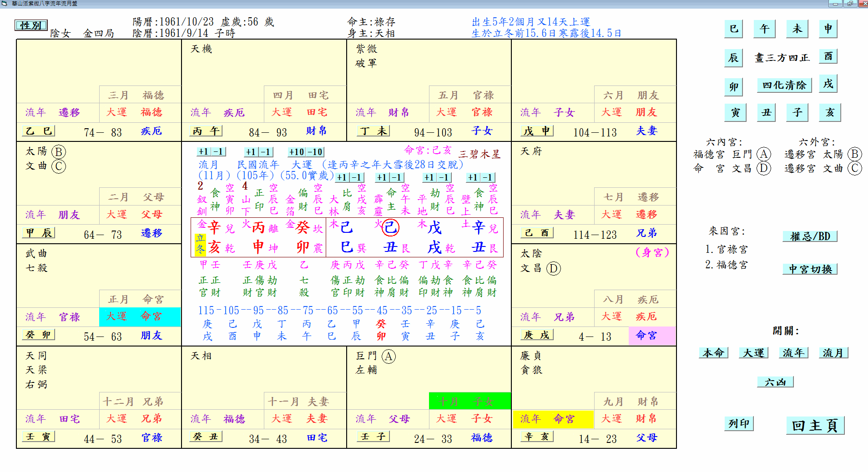Click 回主頁 to return to main page

point(814,427)
